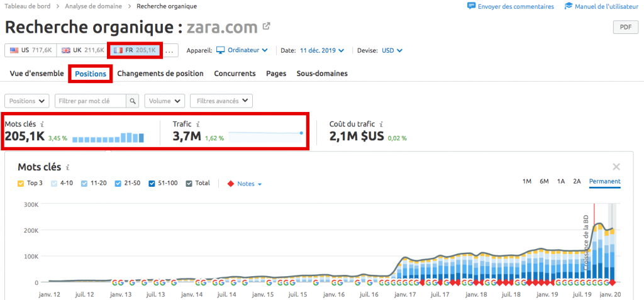Image resolution: width=644 pixels, height=300 pixels.
Task: Click the 205,1K keywords value
Action: click(25, 136)
